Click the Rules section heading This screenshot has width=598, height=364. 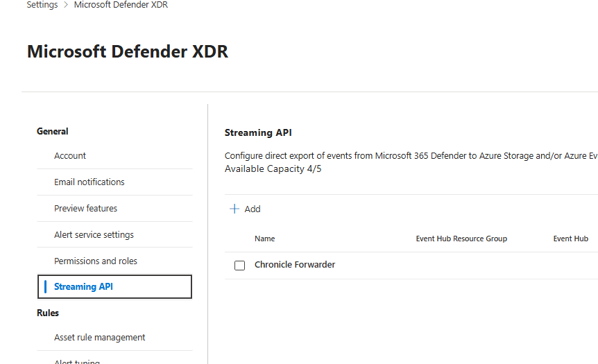(x=48, y=313)
